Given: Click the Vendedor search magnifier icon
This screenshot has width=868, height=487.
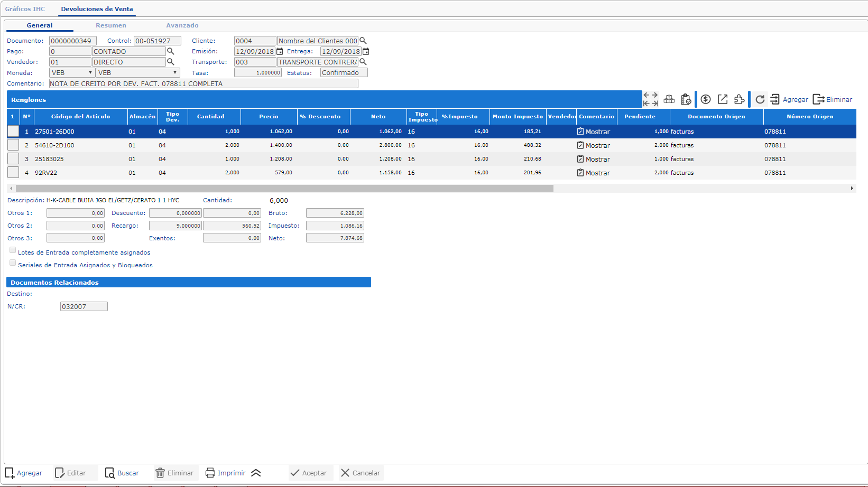Looking at the screenshot, I should tap(171, 62).
